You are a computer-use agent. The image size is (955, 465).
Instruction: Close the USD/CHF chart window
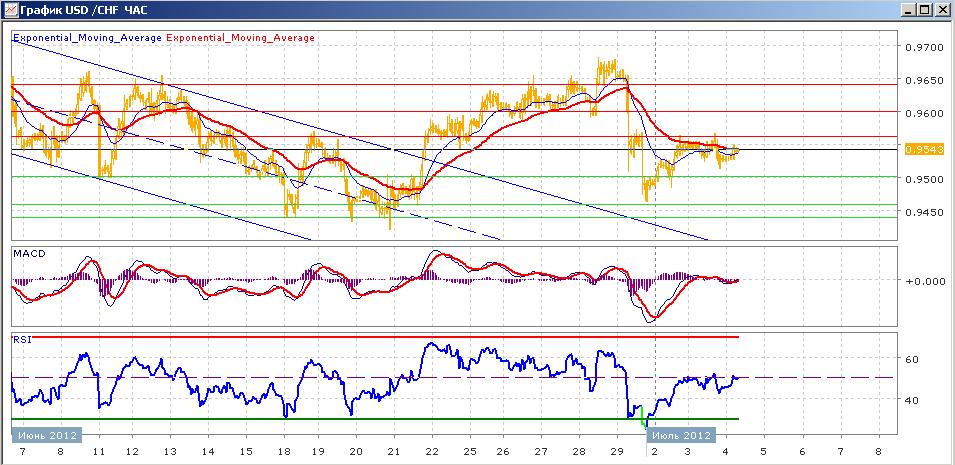point(941,10)
